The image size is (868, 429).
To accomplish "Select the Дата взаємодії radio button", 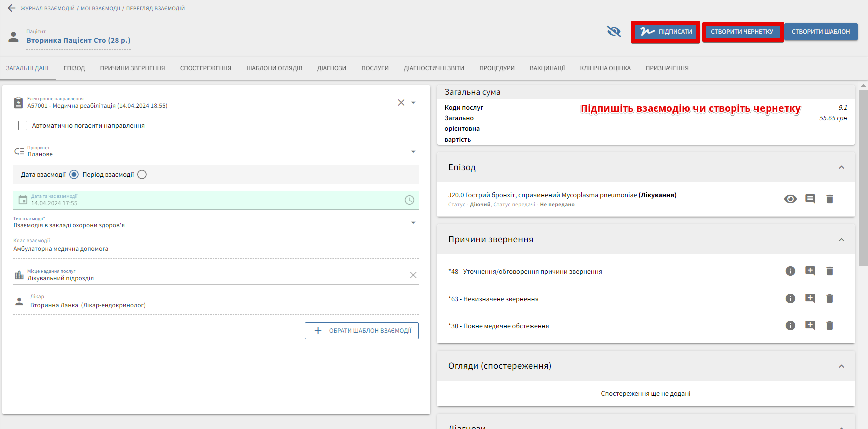I will click(74, 175).
